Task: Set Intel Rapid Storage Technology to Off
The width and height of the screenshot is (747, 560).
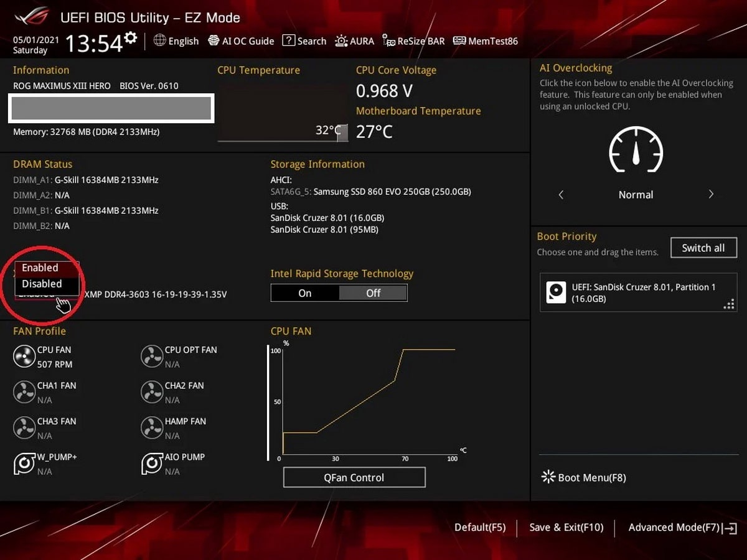Action: [x=373, y=293]
